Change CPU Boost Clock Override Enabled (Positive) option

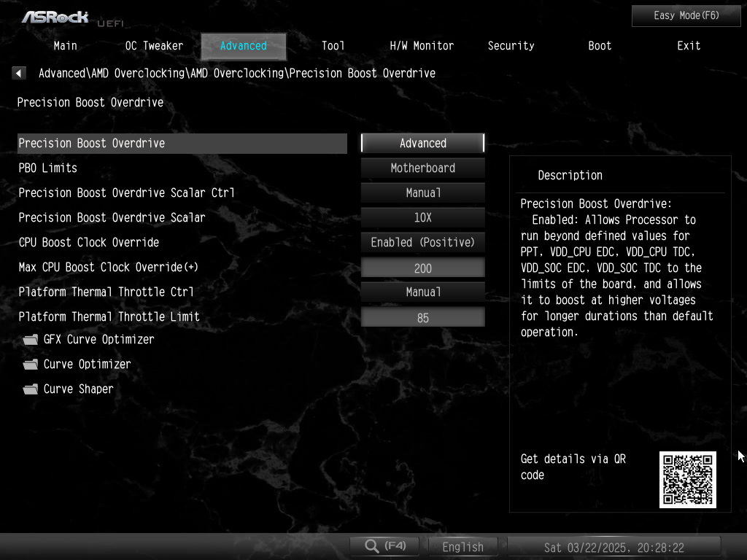click(422, 242)
